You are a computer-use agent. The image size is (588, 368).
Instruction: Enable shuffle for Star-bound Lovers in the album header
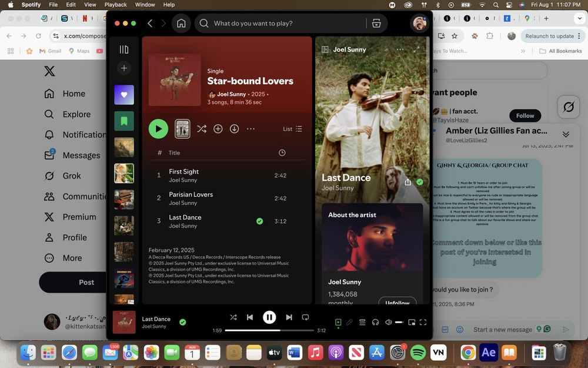[x=201, y=129]
